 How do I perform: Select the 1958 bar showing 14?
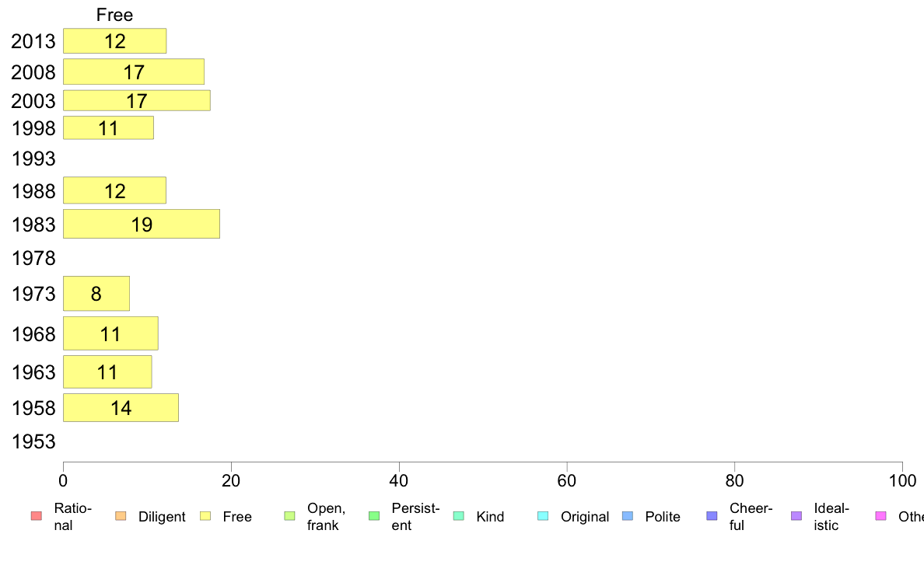pyautogui.click(x=121, y=408)
